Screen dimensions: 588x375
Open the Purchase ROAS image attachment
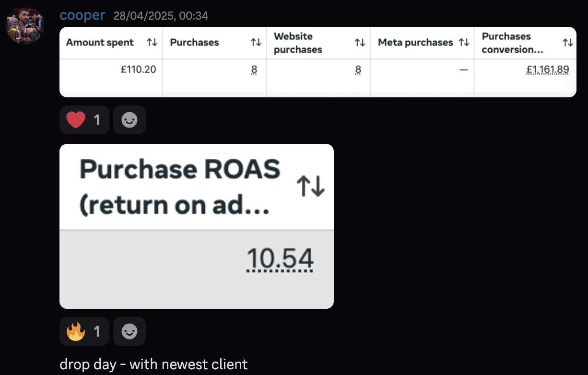point(197,226)
